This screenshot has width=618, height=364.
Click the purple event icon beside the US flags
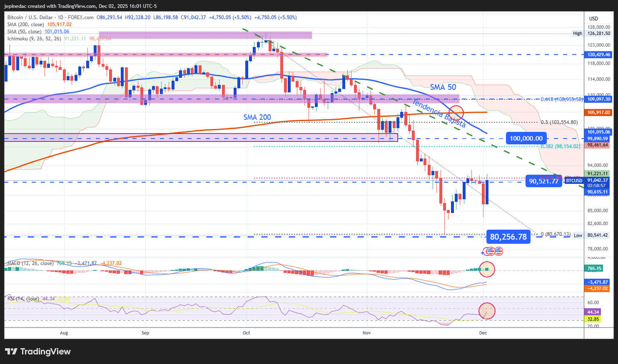click(x=484, y=252)
